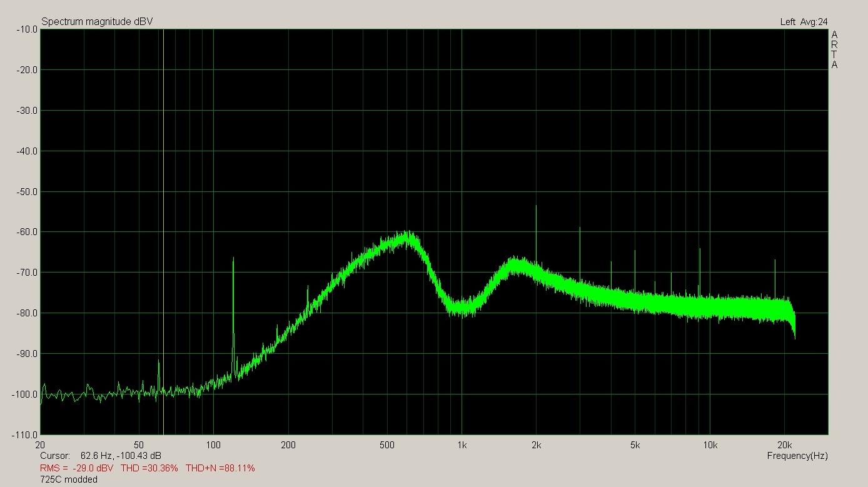The height and width of the screenshot is (487, 868).
Task: Click the '100' frequency axis label
Action: pos(214,445)
